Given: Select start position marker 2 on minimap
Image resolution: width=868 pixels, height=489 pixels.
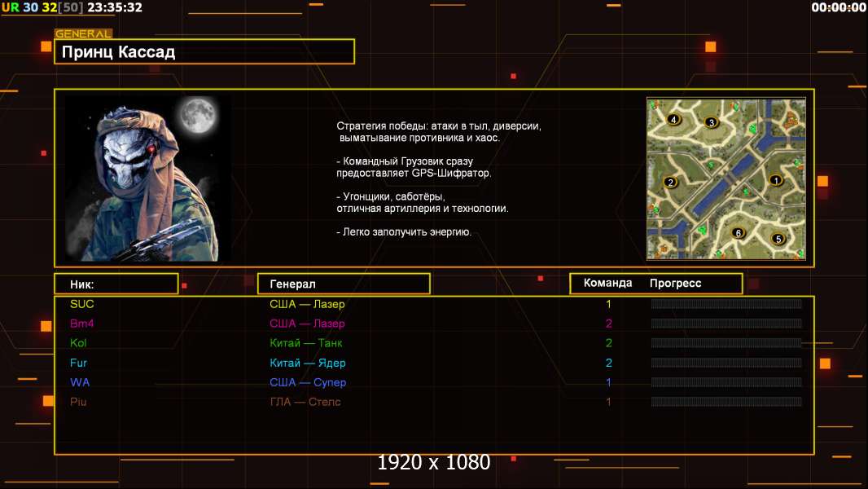Looking at the screenshot, I should tap(670, 183).
